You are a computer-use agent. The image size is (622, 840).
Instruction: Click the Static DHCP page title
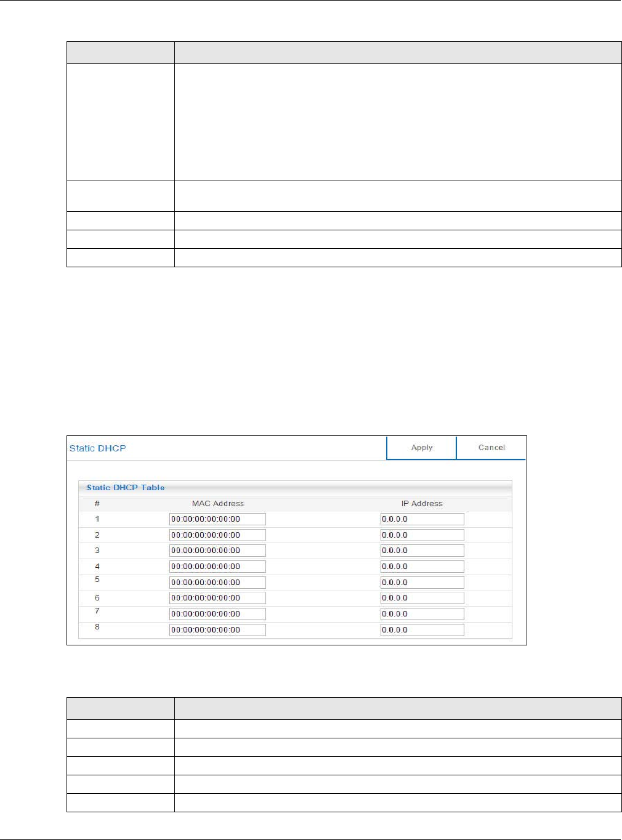tap(97, 448)
